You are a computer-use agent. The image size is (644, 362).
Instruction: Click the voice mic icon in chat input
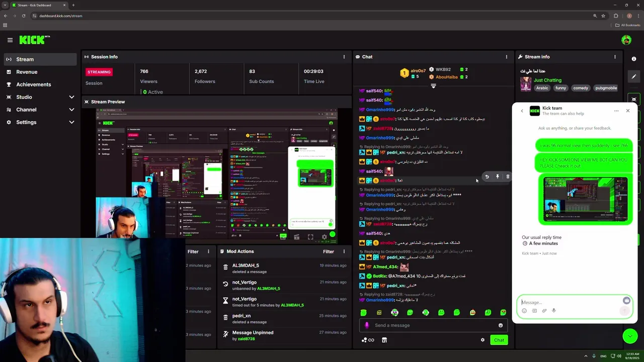[367, 325]
